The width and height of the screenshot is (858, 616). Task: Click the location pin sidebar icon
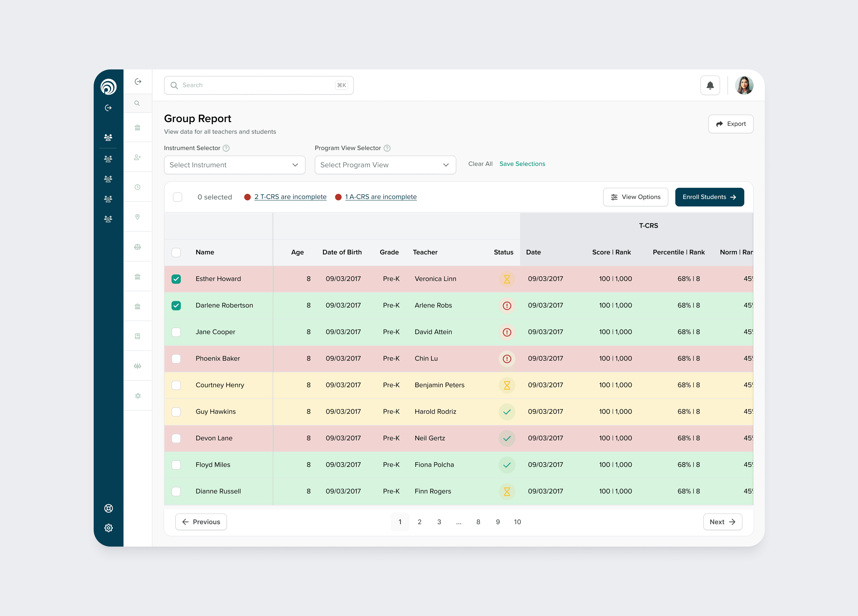tap(137, 217)
